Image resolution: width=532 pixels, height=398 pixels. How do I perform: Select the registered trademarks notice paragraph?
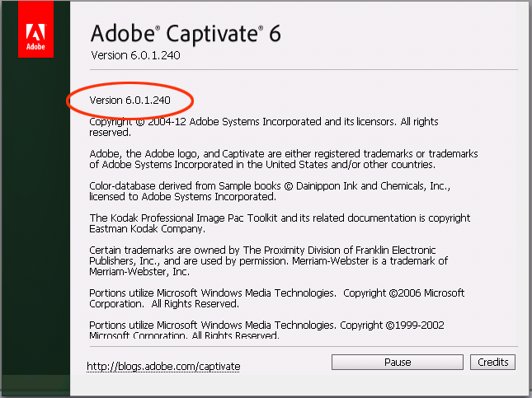[283, 159]
